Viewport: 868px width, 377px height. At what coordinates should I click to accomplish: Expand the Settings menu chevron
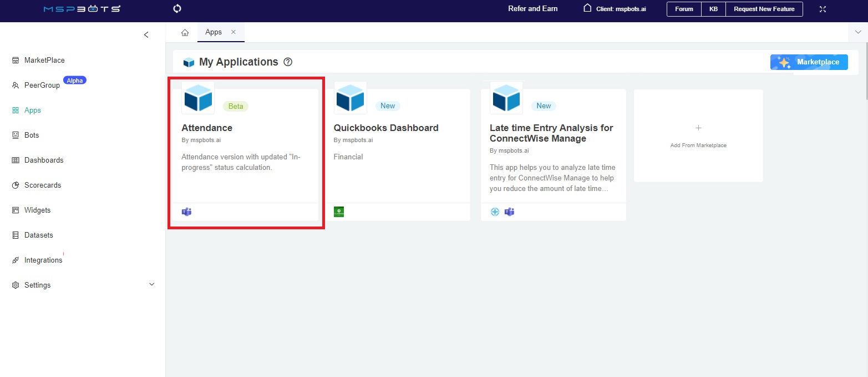click(152, 285)
